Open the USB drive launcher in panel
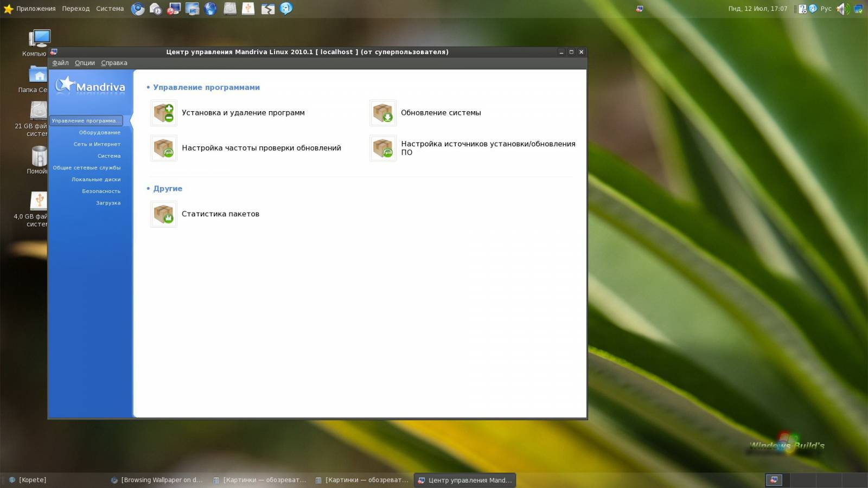The image size is (868, 488). pyautogui.click(x=248, y=9)
